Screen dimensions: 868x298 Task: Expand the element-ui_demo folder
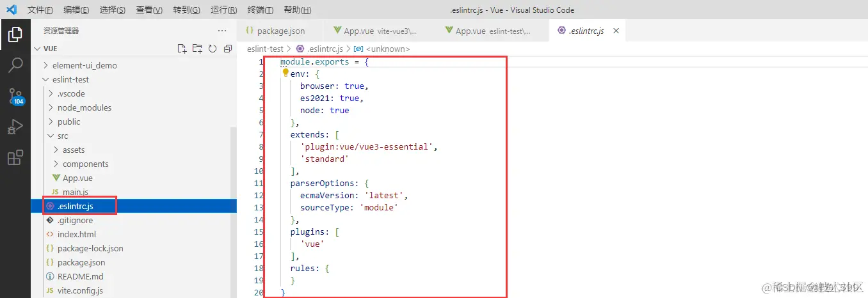click(45, 65)
